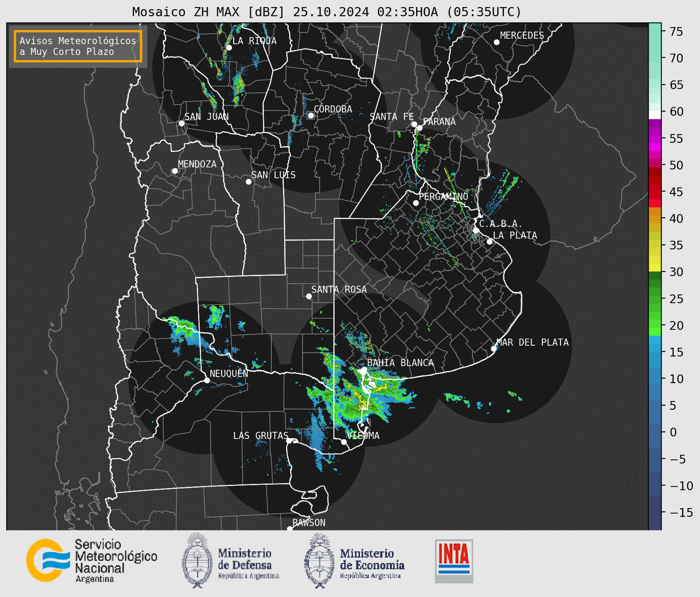Select the San Juan city marker
The image size is (700, 597).
(181, 123)
